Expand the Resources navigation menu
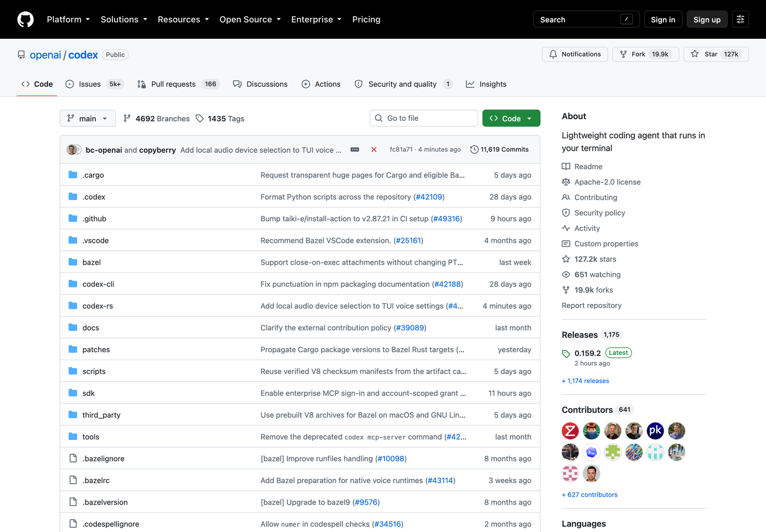Viewport: 766px width, 532px height. 183,20
